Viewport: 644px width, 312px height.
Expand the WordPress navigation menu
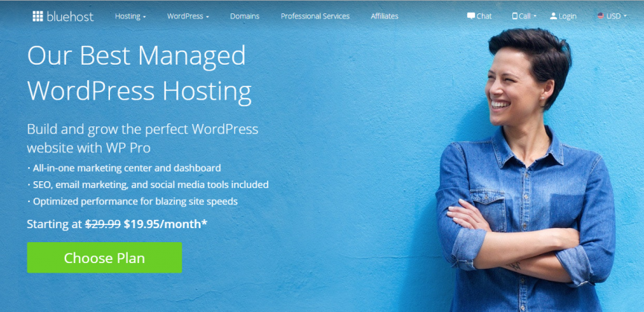[187, 16]
